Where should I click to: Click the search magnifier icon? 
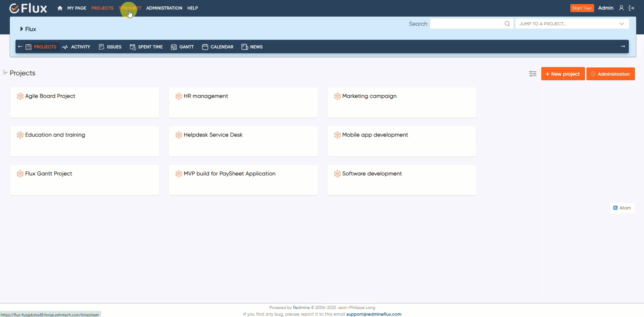click(x=507, y=24)
